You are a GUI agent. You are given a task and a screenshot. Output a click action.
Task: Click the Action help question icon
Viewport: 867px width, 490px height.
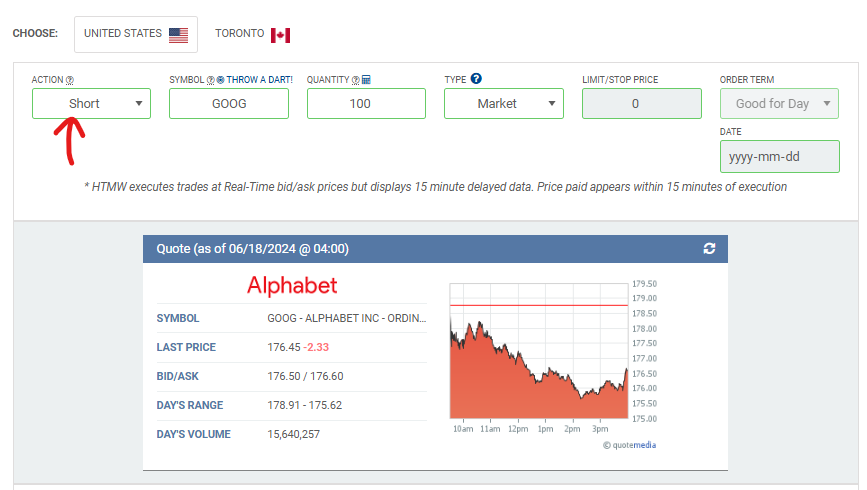[x=70, y=80]
